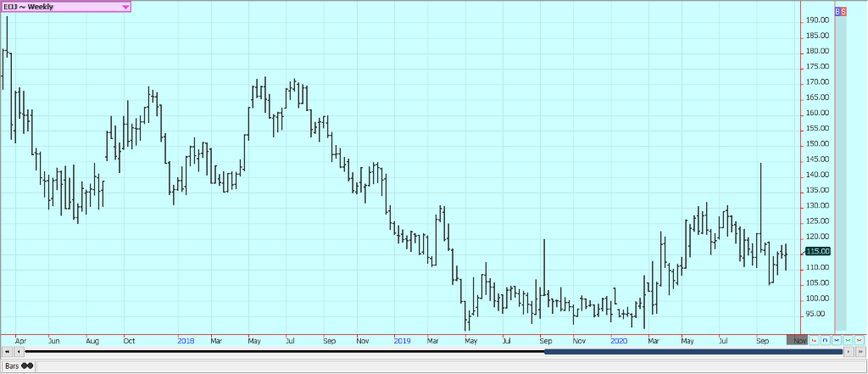Image resolution: width=868 pixels, height=374 pixels.
Task: Click the dark blue horizontal scrollbar thumb
Action: [x=693, y=351]
